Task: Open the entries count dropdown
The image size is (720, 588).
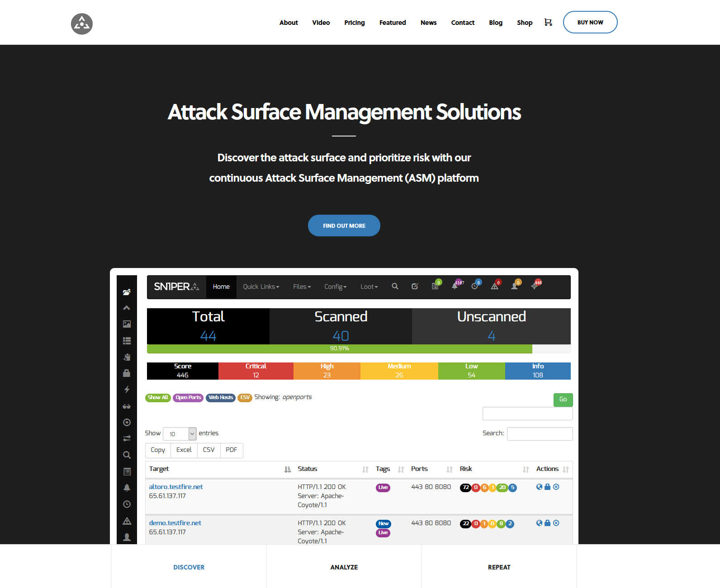Action: pyautogui.click(x=180, y=434)
